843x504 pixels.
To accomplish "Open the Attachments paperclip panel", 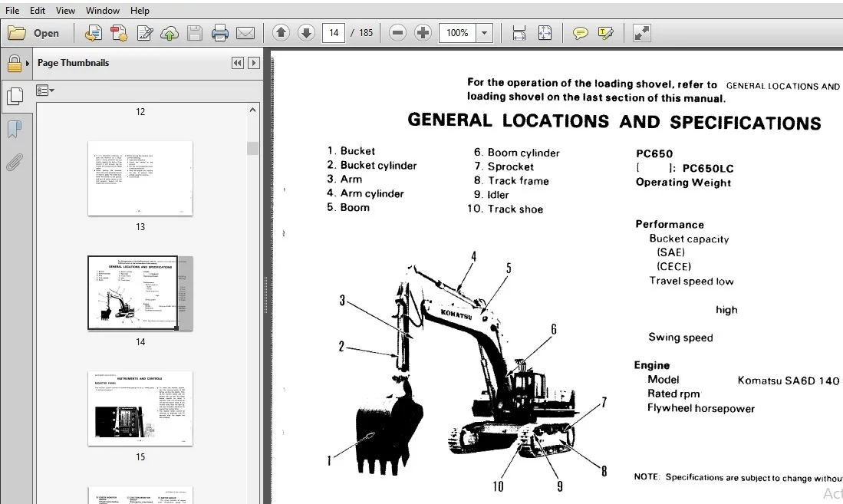I will pyautogui.click(x=15, y=162).
